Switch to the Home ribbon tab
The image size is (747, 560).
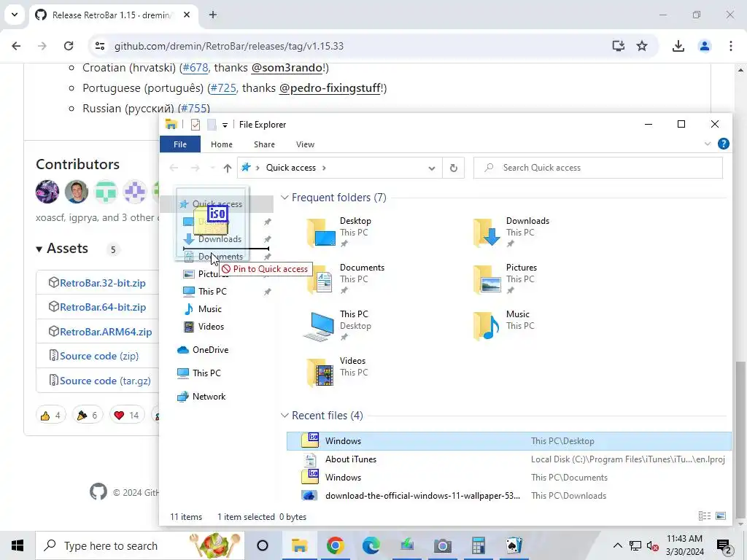pos(222,144)
